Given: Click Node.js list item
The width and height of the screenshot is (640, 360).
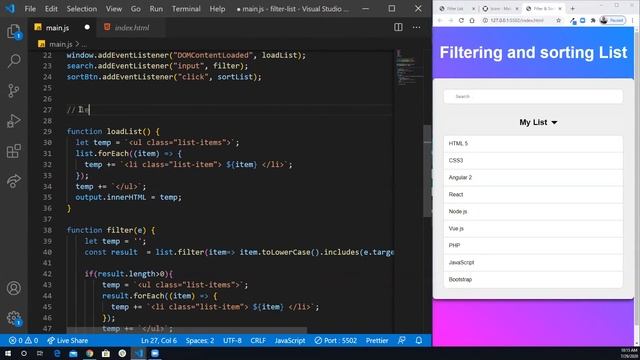Looking at the screenshot, I should tap(533, 211).
